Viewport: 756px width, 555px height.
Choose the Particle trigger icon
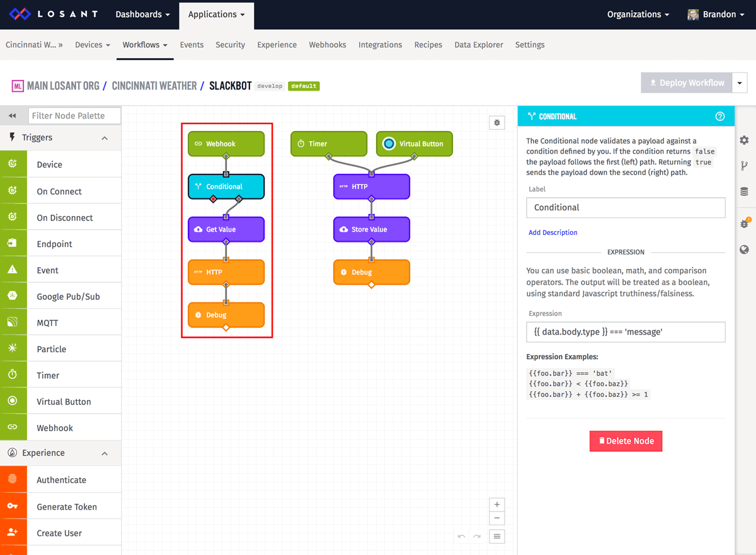tap(13, 349)
